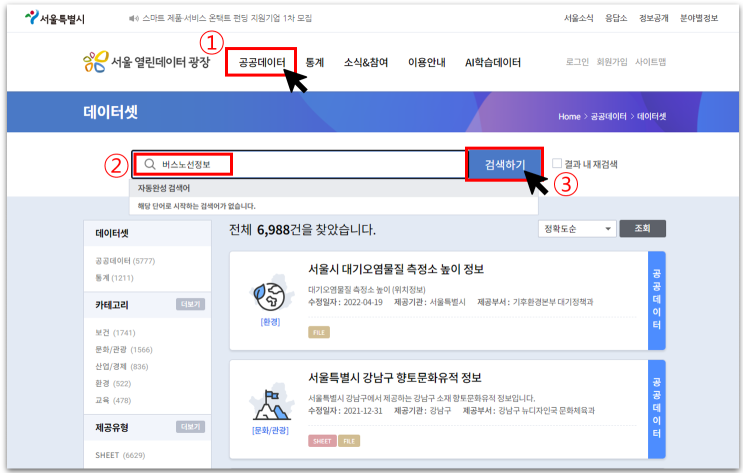Viewport: 743px width, 473px height.
Task: Click the speaker announcement icon
Action: point(134,18)
